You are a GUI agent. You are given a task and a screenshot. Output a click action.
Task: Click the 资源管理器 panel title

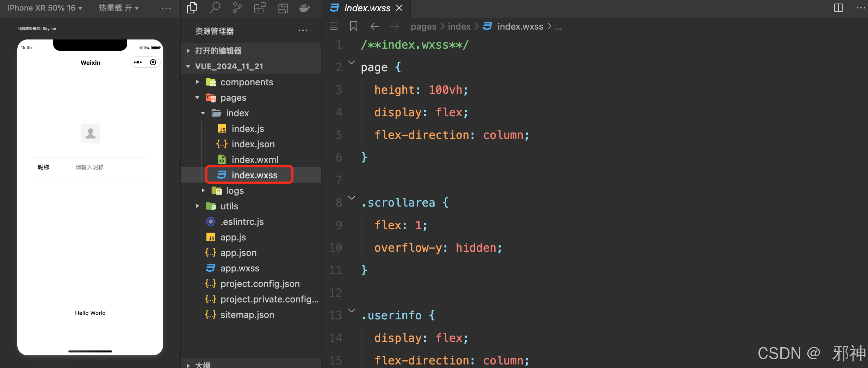pos(214,31)
